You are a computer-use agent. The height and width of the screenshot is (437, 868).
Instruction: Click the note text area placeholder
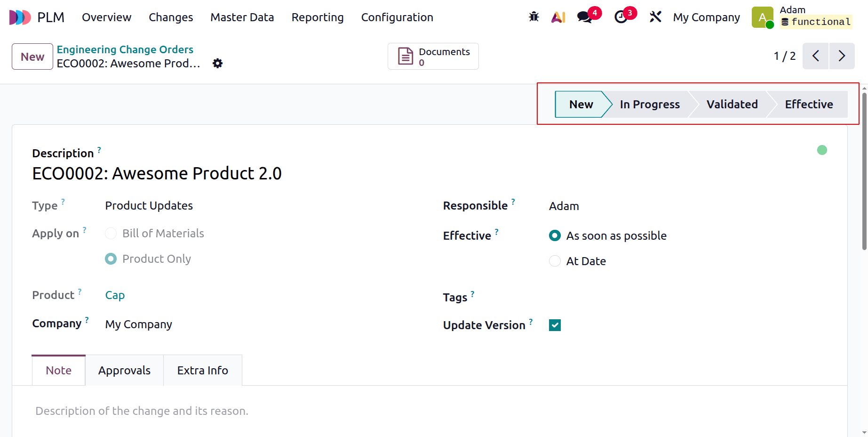pos(142,411)
